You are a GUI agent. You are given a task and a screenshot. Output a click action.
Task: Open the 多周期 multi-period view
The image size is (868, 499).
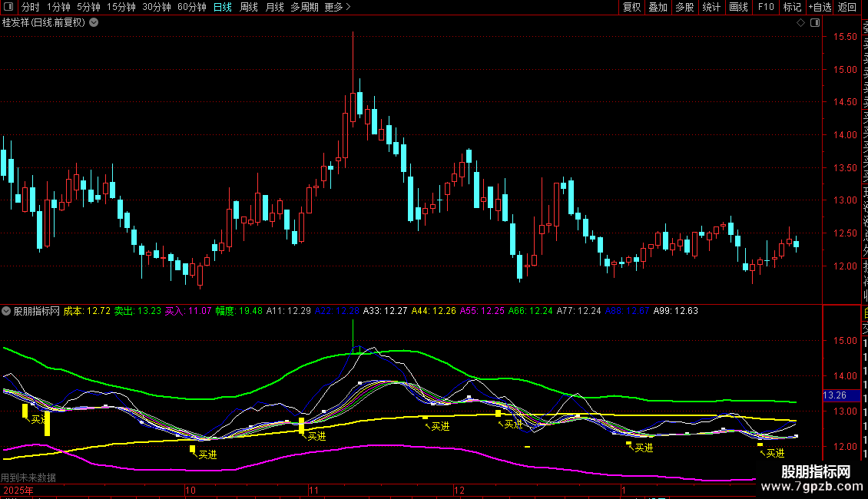304,7
